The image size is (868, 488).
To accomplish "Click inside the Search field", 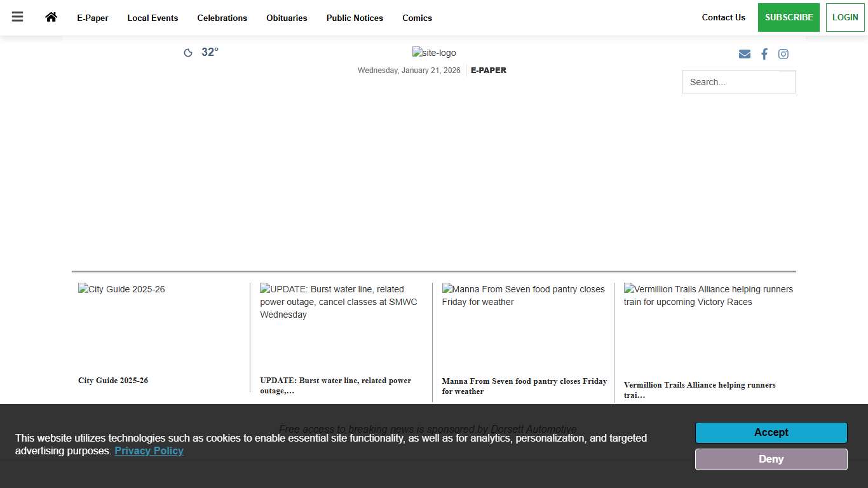I will coord(738,82).
